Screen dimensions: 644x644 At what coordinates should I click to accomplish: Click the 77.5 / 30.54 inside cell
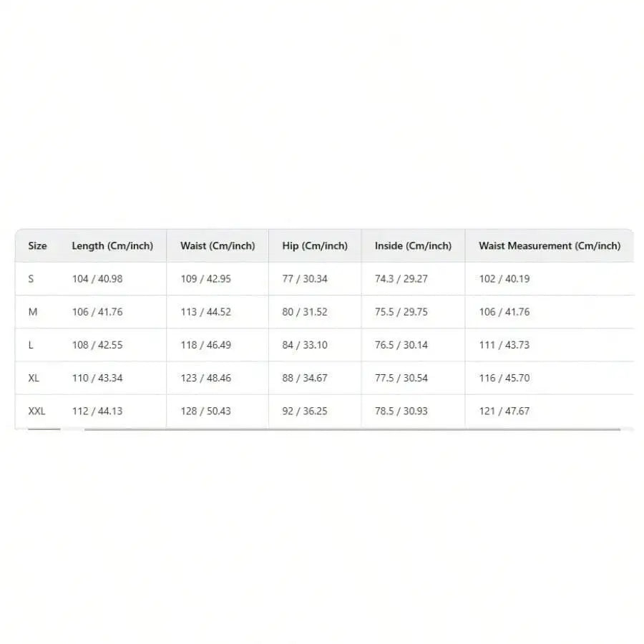401,378
